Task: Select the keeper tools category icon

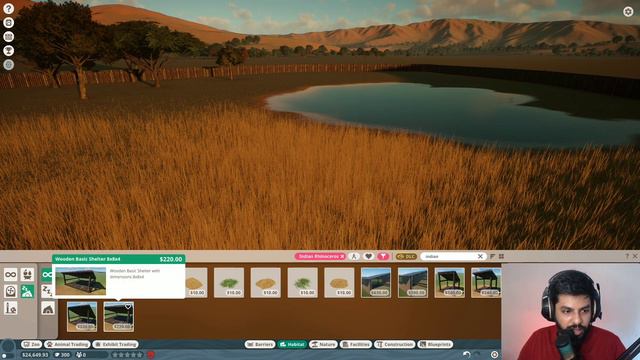Action: click(x=11, y=308)
